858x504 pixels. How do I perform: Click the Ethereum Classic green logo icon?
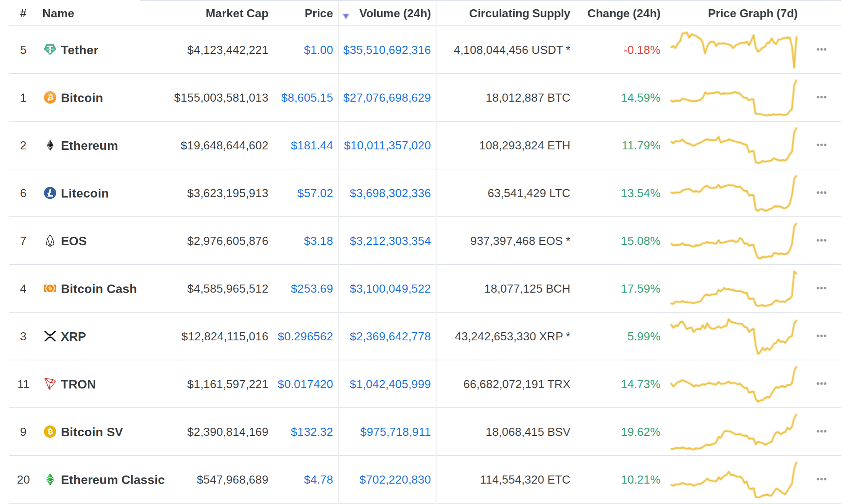point(50,479)
